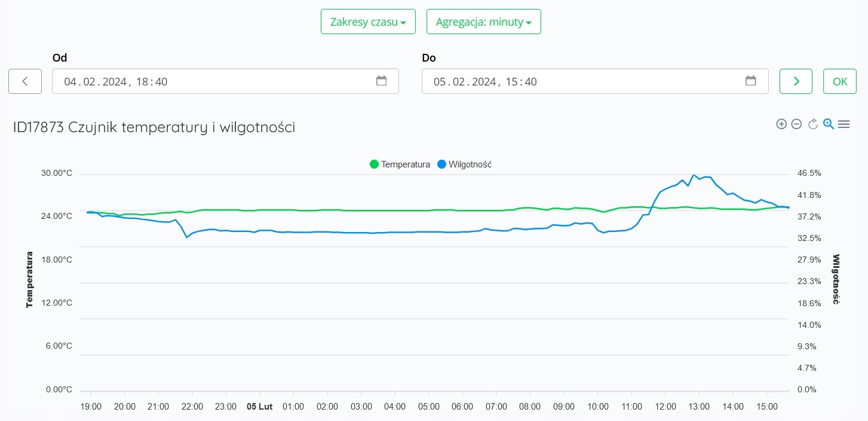Go to previous time range
Screen dimensions: 868x421
point(25,81)
